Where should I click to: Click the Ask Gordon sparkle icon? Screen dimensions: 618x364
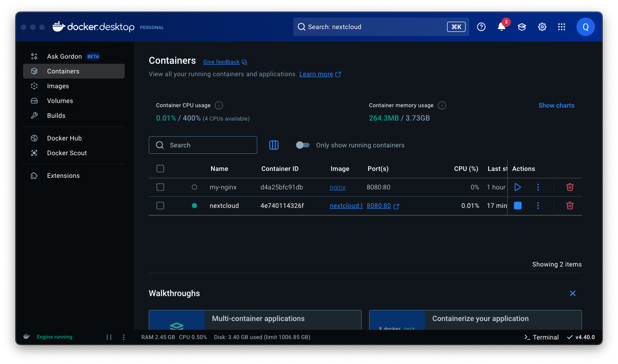pyautogui.click(x=34, y=56)
